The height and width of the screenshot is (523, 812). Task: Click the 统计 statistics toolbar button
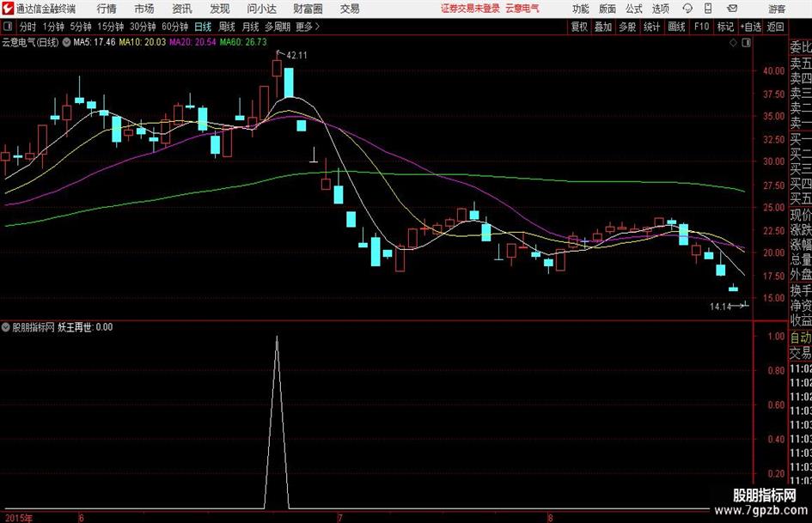pyautogui.click(x=651, y=27)
